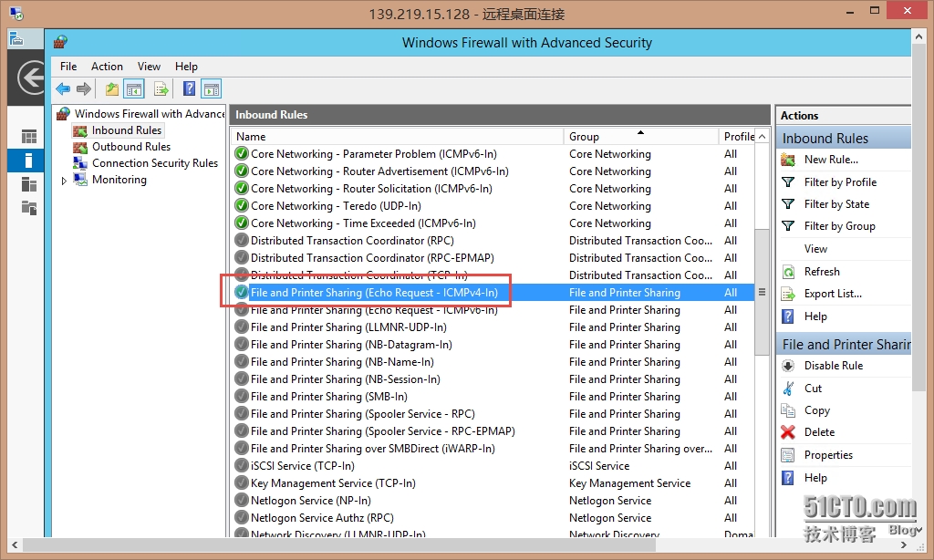Screen dimensions: 934x560
Task: Click Help under File and Printer Sharing actions
Action: click(815, 478)
